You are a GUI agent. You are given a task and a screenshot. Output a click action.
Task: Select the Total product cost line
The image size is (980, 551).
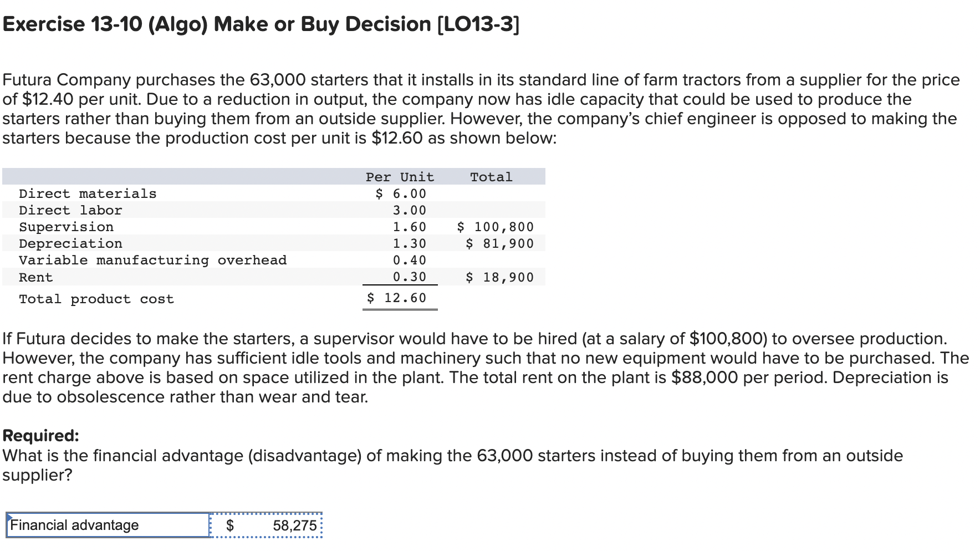coord(95,299)
